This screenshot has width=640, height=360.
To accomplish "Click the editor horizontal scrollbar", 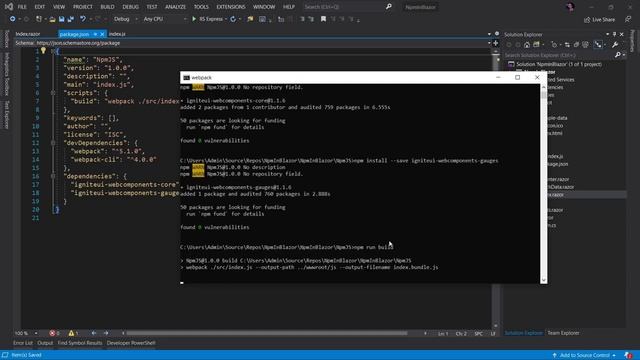I will click(x=267, y=333).
